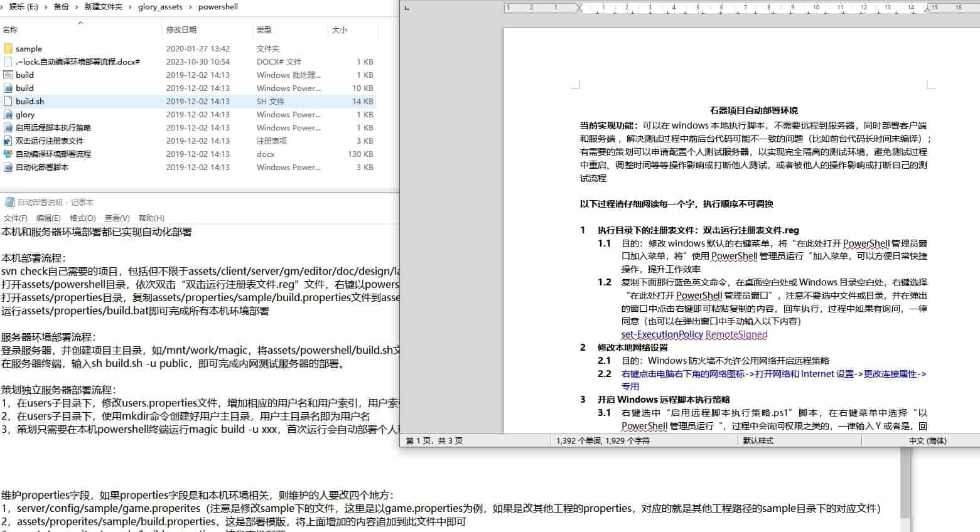Open the 格式(O) menu in Notepad

point(82,218)
